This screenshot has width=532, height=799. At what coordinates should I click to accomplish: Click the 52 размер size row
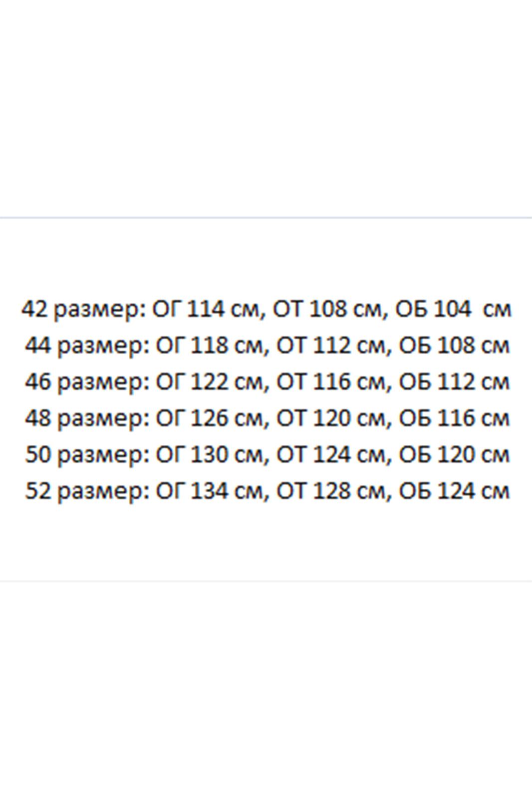coord(267,491)
